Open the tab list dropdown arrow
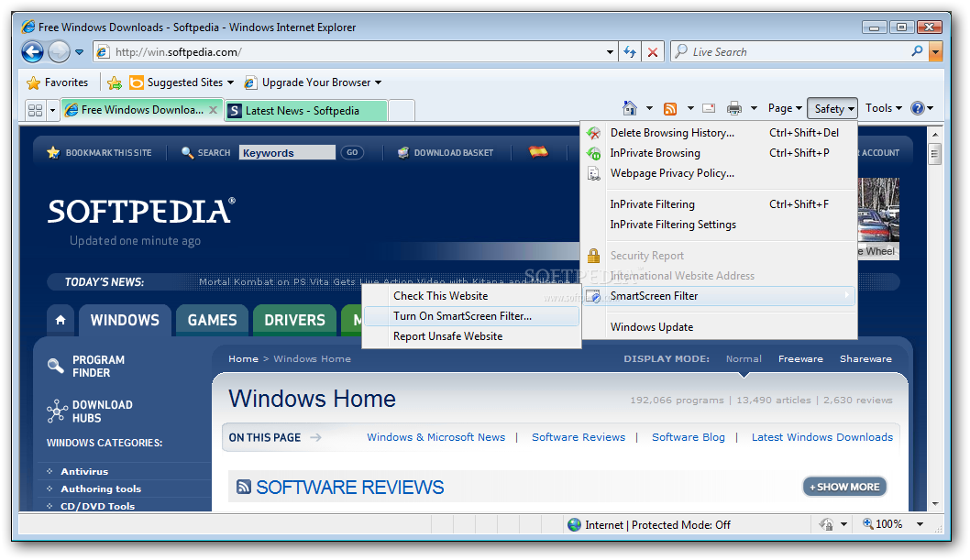The height and width of the screenshot is (560, 970). 52,111
